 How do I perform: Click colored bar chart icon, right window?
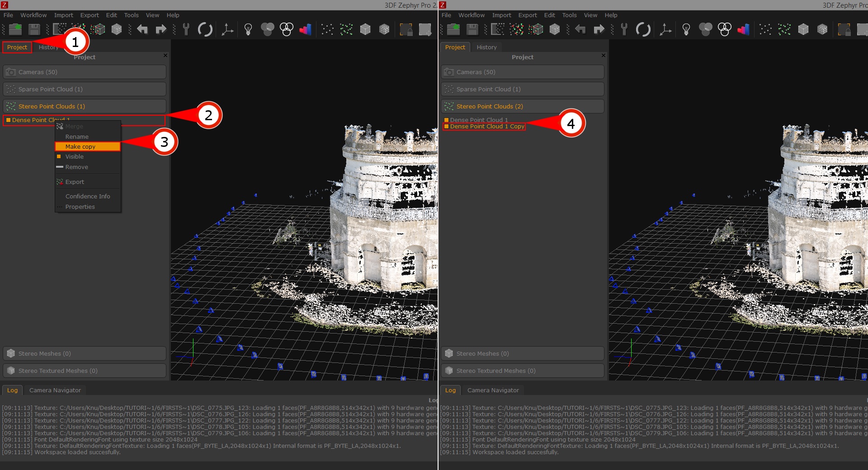point(744,29)
